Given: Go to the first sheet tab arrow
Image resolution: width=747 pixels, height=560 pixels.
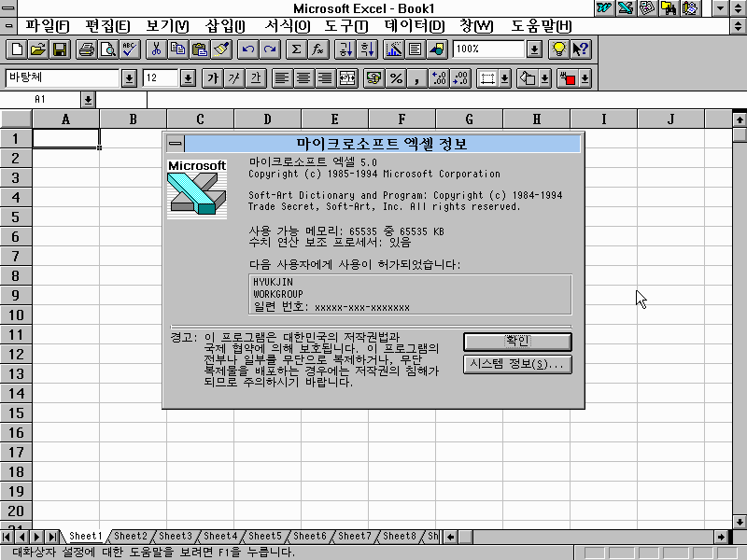Looking at the screenshot, I should tap(7, 538).
